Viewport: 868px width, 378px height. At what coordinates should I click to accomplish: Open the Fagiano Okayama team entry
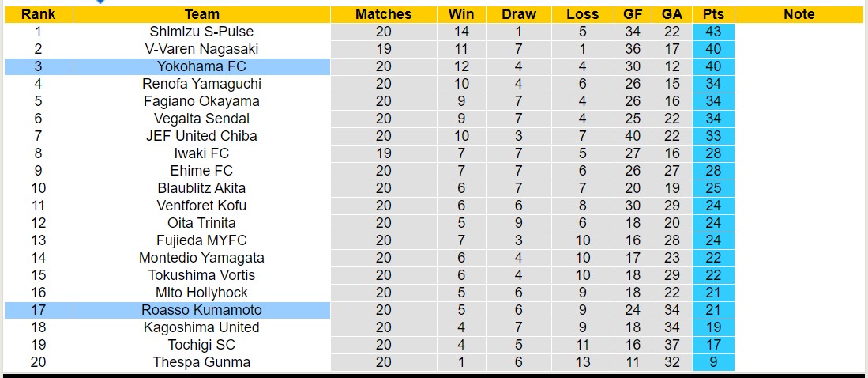pos(201,101)
